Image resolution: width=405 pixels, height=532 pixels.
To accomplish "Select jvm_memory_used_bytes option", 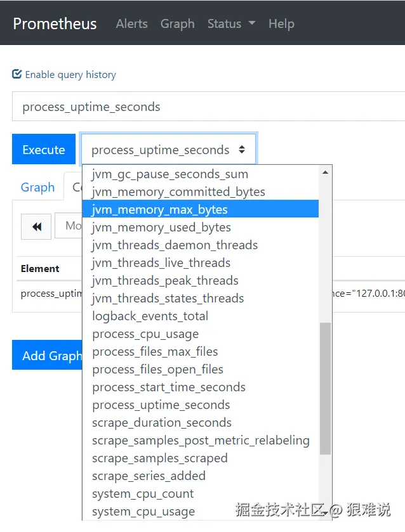I will tap(201, 228).
